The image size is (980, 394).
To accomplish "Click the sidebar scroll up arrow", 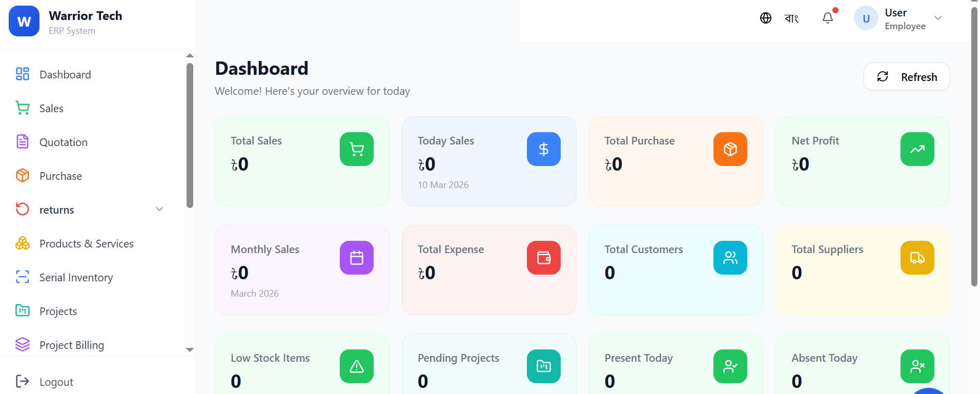I will (x=190, y=55).
